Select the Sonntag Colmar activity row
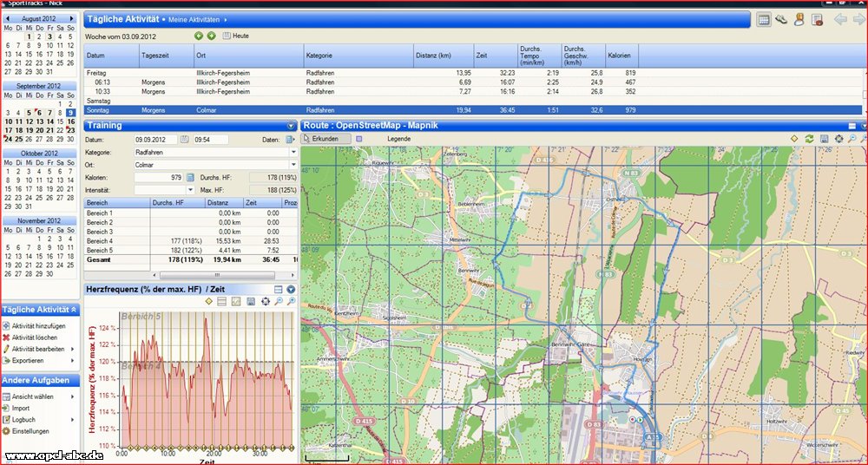The width and height of the screenshot is (868, 465). tap(473, 110)
